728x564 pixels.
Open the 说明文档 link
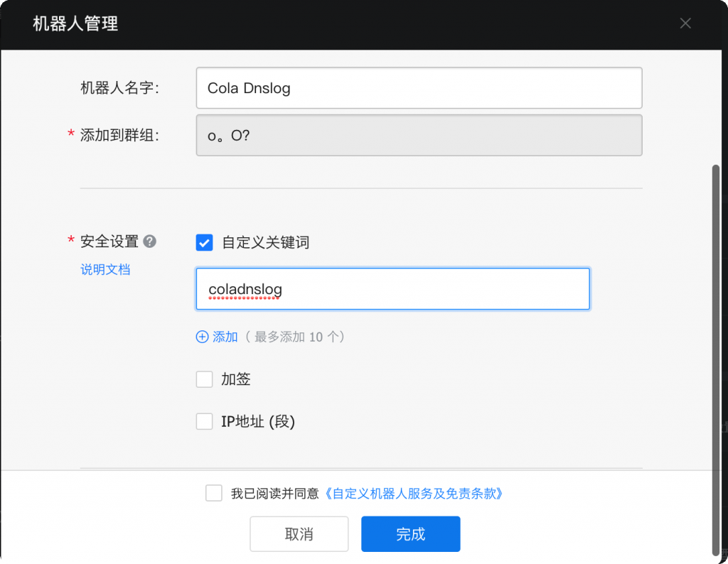pos(105,269)
